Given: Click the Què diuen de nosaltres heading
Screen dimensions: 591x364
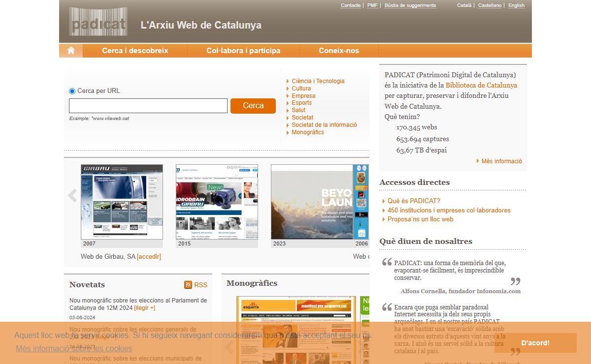Looking at the screenshot, I should 426,242.
